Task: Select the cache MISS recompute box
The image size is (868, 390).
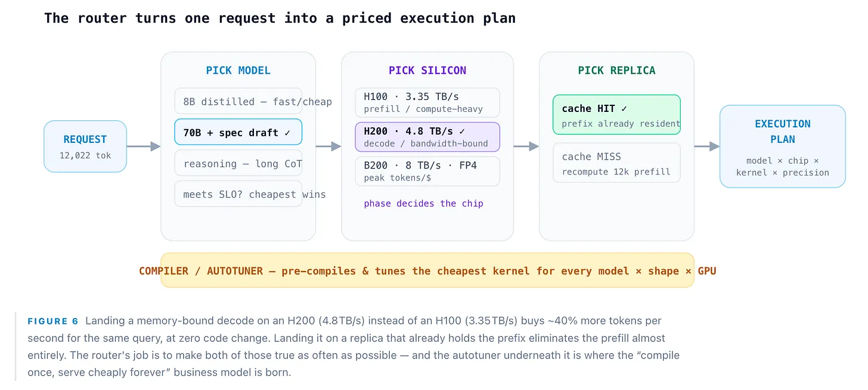Action: [x=616, y=163]
